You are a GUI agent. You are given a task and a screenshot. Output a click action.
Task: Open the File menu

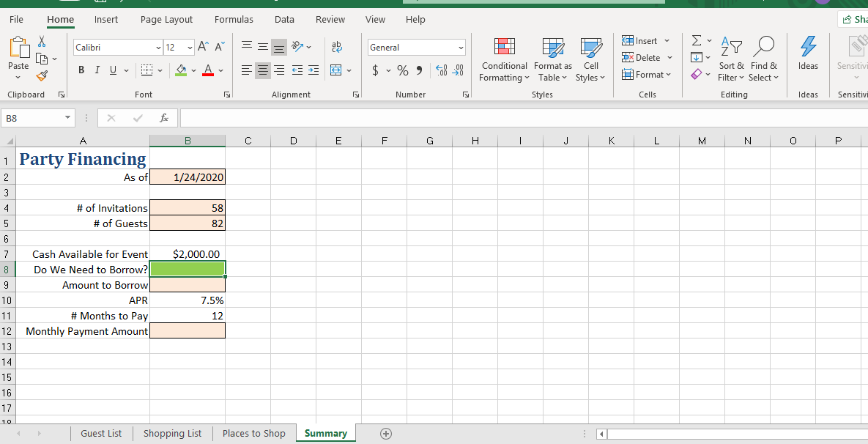pyautogui.click(x=17, y=19)
